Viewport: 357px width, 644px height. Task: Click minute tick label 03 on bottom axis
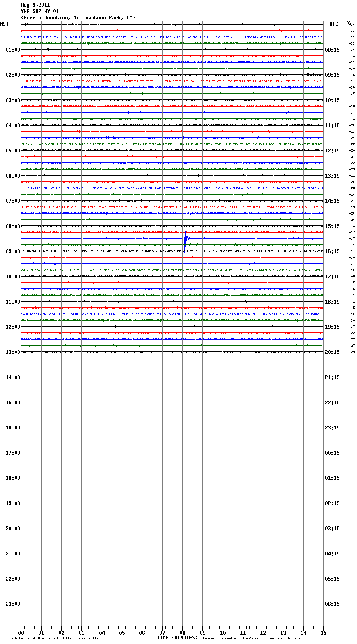(x=81, y=633)
